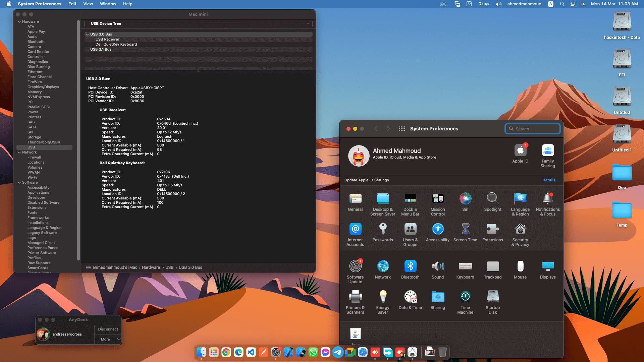644x362 pixels.
Task: Show all preferences grid button
Action: [x=402, y=129]
